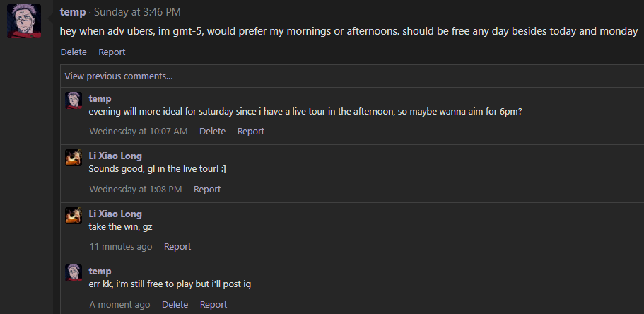Open temp's username on the 6pm comment
Screen dimensions: 644x314
[x=100, y=98]
